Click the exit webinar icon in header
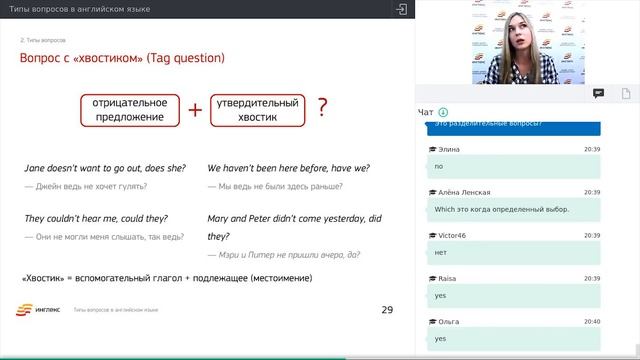 [x=401, y=9]
